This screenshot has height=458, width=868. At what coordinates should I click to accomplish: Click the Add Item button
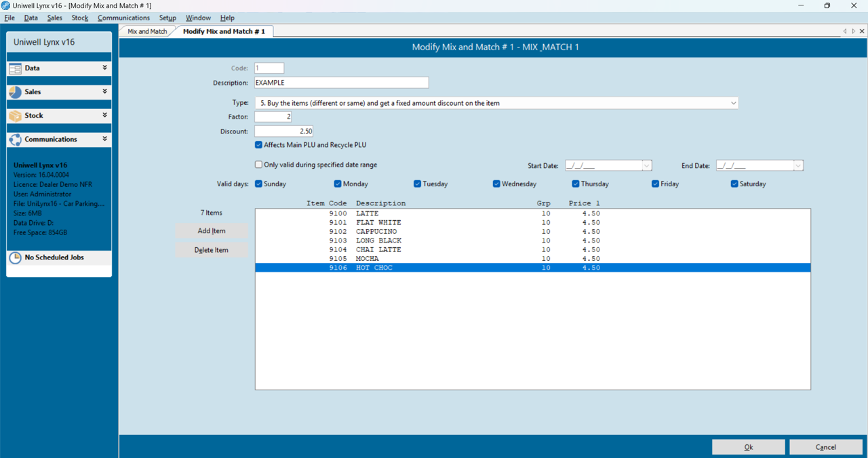(x=212, y=231)
